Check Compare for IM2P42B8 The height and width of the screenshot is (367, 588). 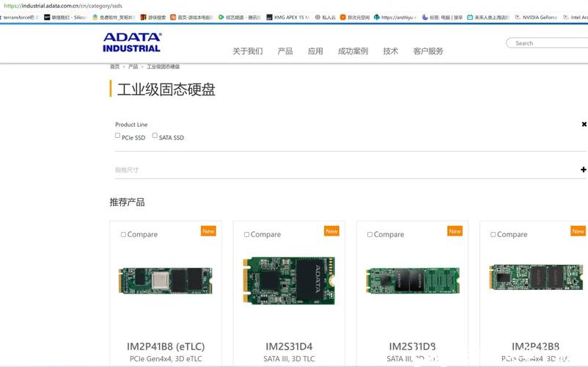493,235
